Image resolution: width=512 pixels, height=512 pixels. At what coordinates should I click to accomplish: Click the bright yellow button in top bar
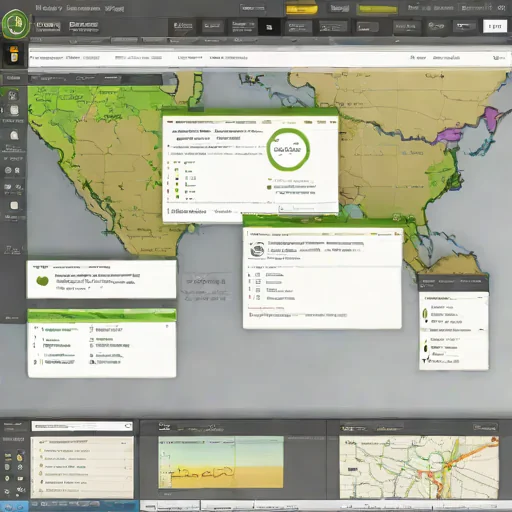tap(301, 9)
